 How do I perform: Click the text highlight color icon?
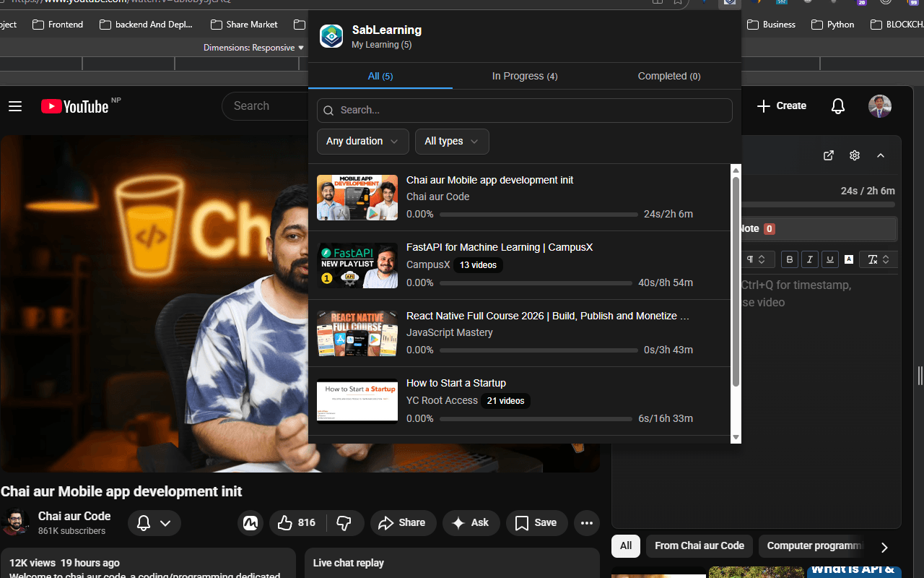pyautogui.click(x=849, y=259)
